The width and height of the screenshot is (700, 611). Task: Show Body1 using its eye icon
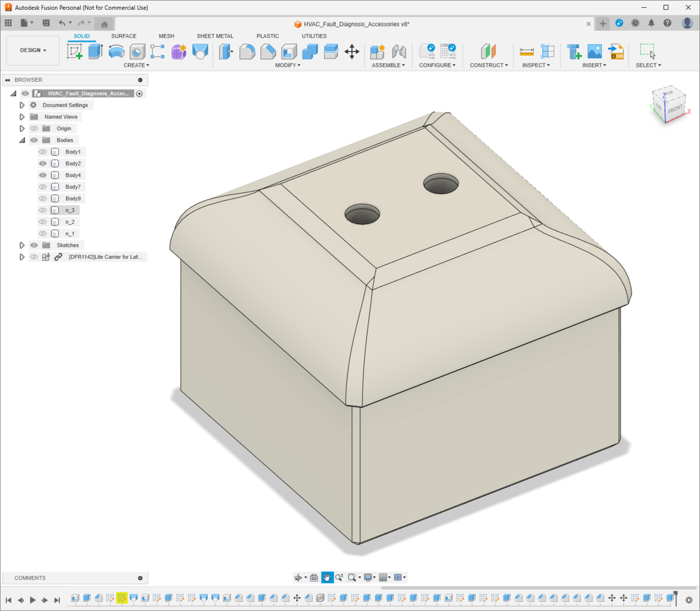[x=43, y=152]
